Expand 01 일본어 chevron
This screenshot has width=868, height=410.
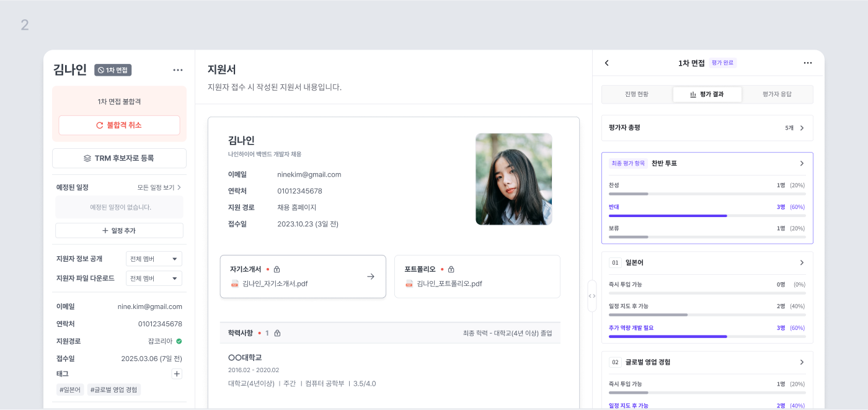(802, 262)
